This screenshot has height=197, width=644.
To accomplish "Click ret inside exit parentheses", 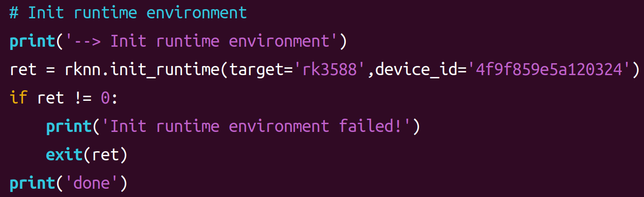I will point(106,155).
